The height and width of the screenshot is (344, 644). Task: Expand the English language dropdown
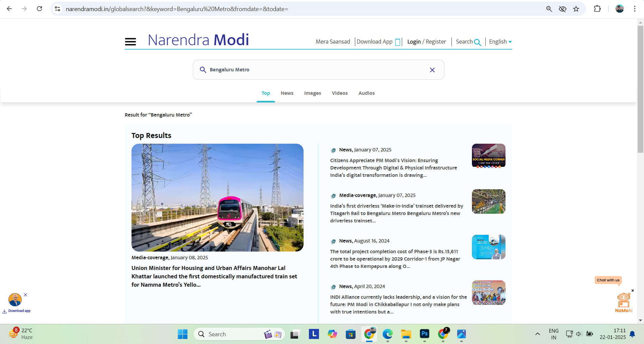[500, 42]
